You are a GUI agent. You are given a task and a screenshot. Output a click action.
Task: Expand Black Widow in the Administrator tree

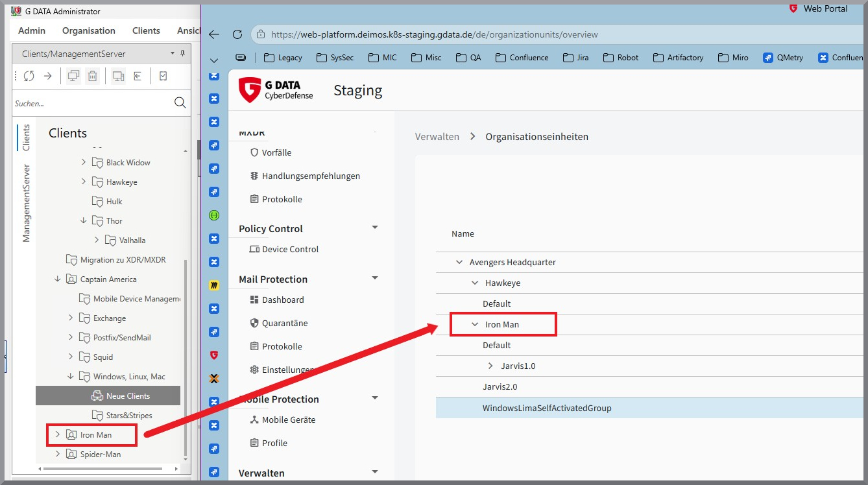pyautogui.click(x=84, y=162)
